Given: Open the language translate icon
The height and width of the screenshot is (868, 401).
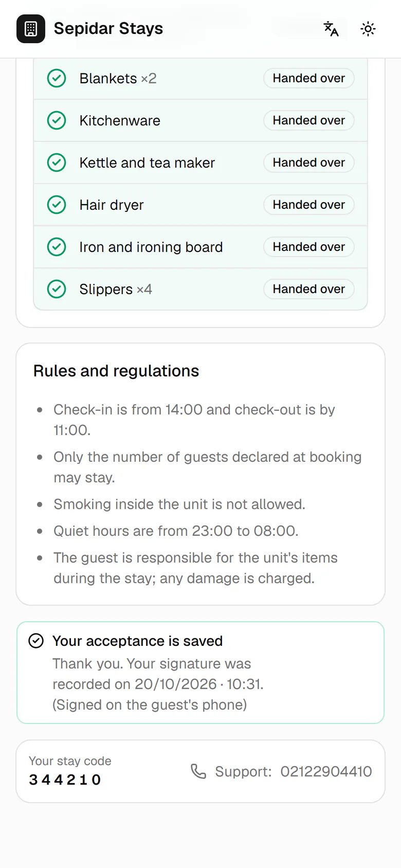Looking at the screenshot, I should coord(331,29).
